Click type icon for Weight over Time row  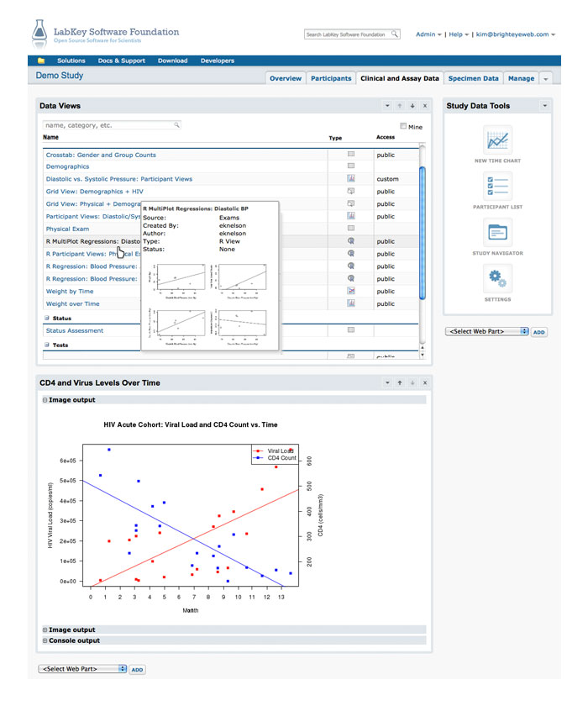pos(351,303)
